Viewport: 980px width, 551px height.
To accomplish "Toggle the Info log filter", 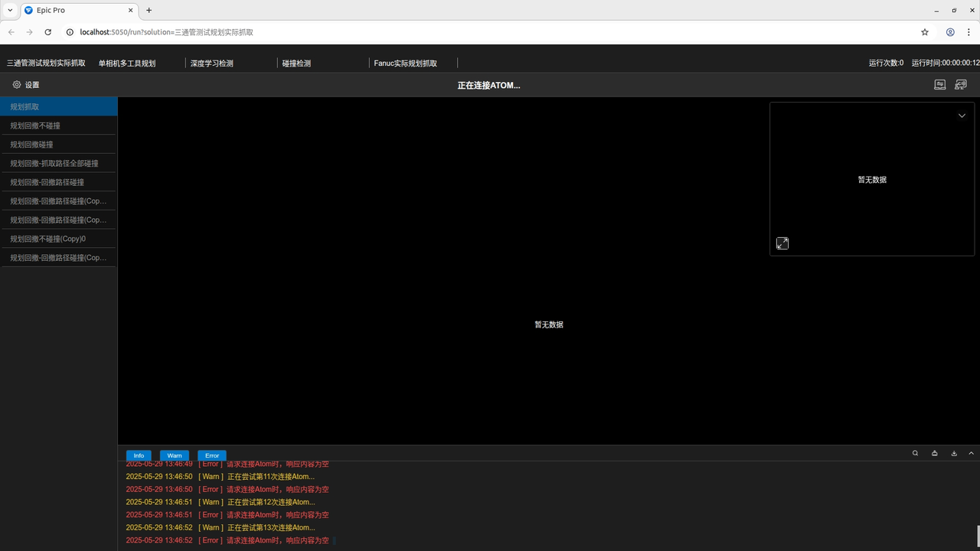I will (139, 455).
